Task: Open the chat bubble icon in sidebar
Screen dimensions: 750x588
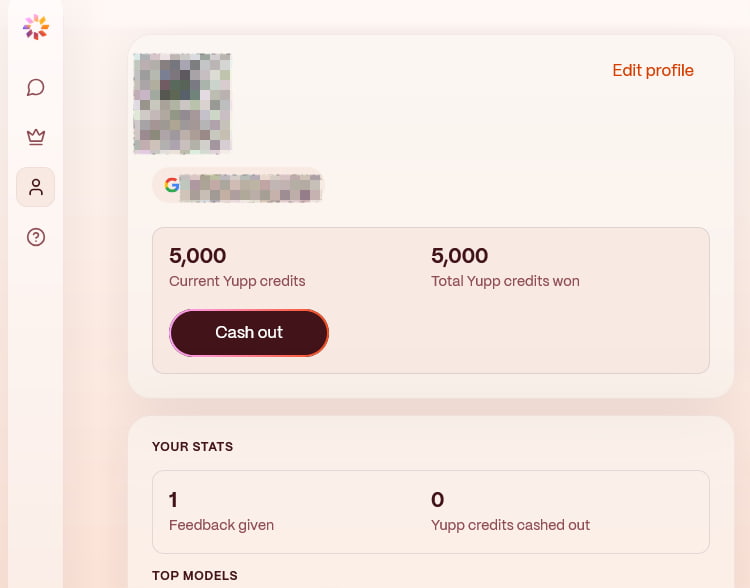Action: pos(36,88)
